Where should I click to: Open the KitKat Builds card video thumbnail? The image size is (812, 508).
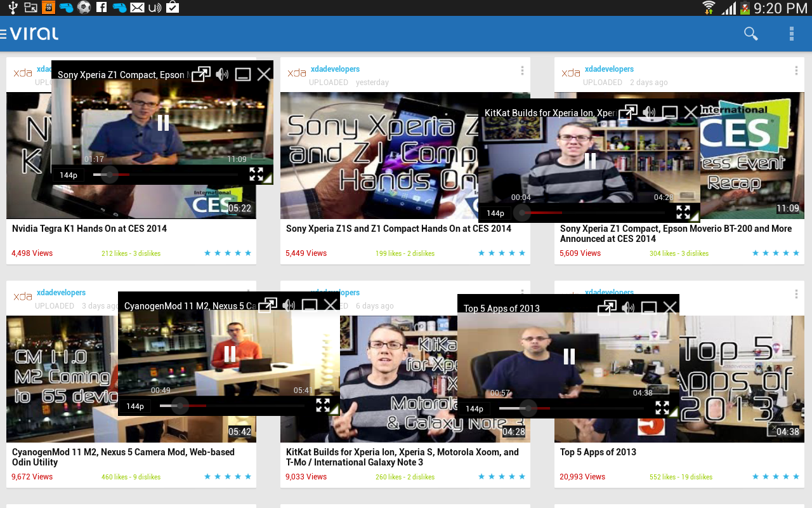[x=405, y=379]
